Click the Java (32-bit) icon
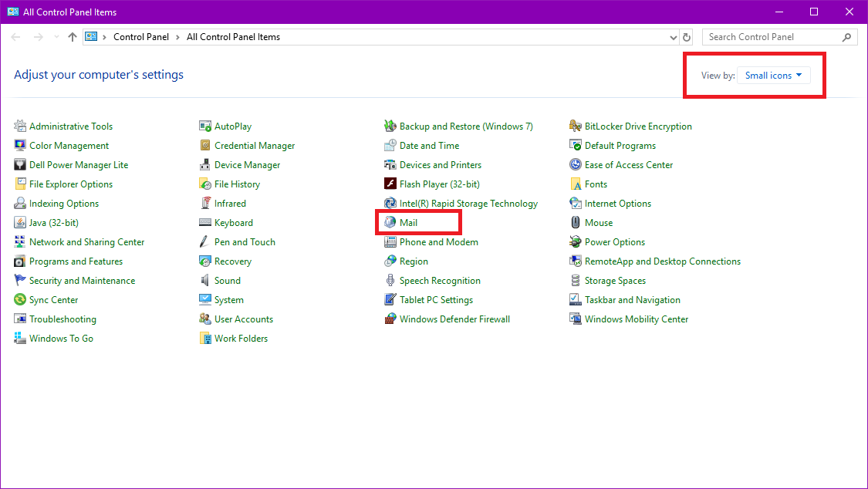Image resolution: width=868 pixels, height=489 pixels. (20, 223)
